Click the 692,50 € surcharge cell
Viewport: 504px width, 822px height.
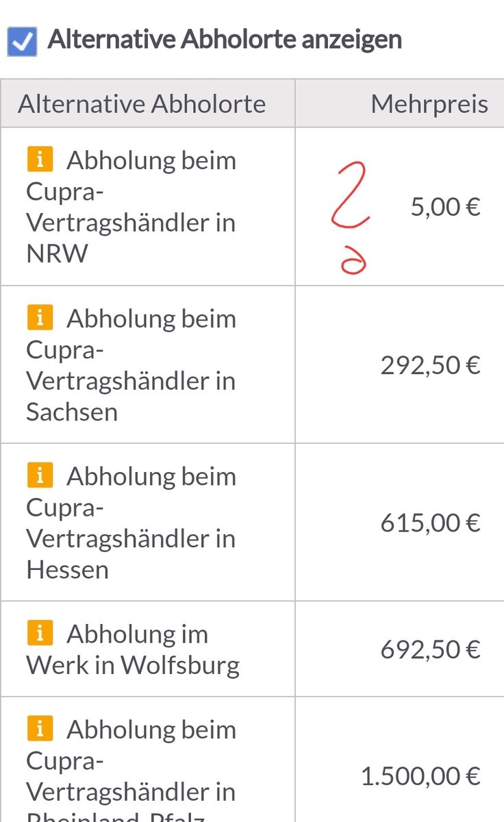(x=430, y=649)
